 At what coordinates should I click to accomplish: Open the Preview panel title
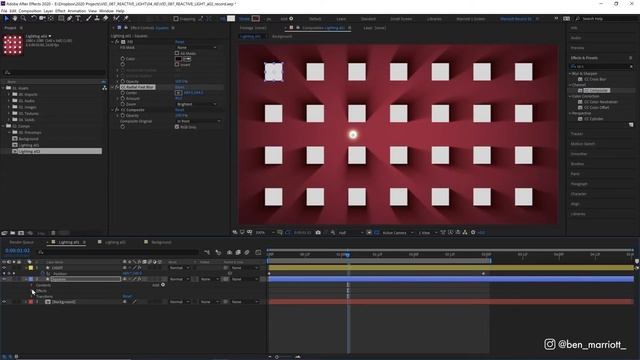click(x=577, y=48)
